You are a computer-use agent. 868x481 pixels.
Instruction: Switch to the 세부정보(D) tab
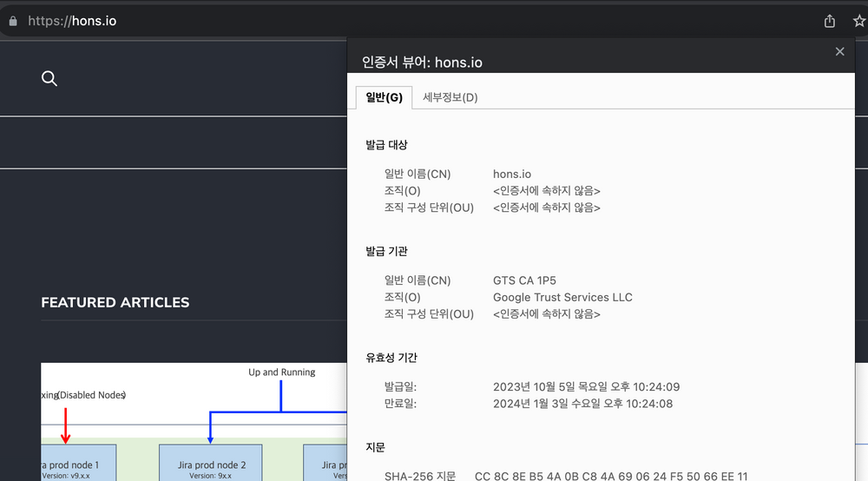pos(450,97)
